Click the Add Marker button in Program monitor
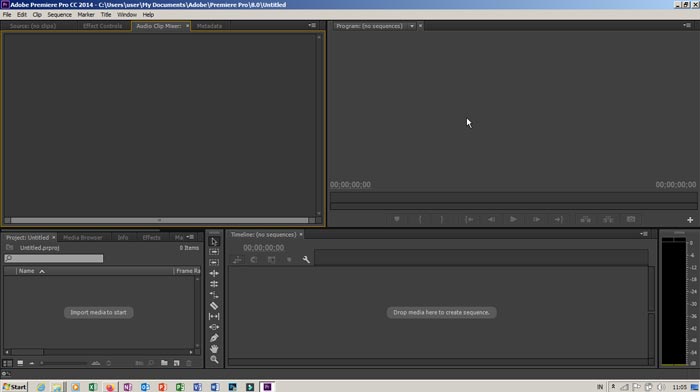The image size is (700, 392). [396, 220]
